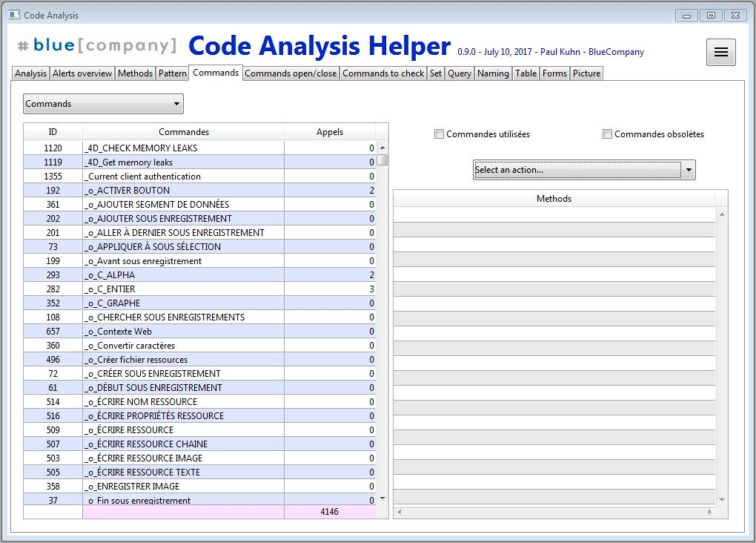
Task: Switch to the Analysis tab
Action: 31,73
